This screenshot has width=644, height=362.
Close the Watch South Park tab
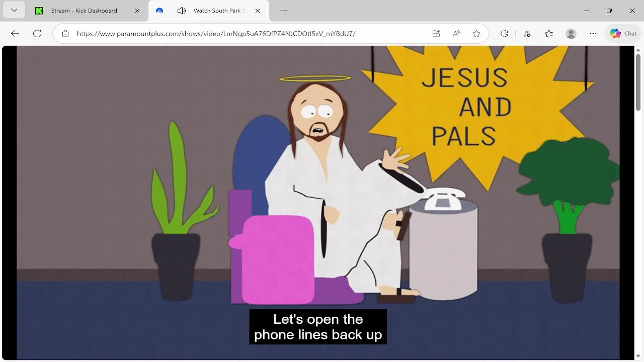(258, 11)
